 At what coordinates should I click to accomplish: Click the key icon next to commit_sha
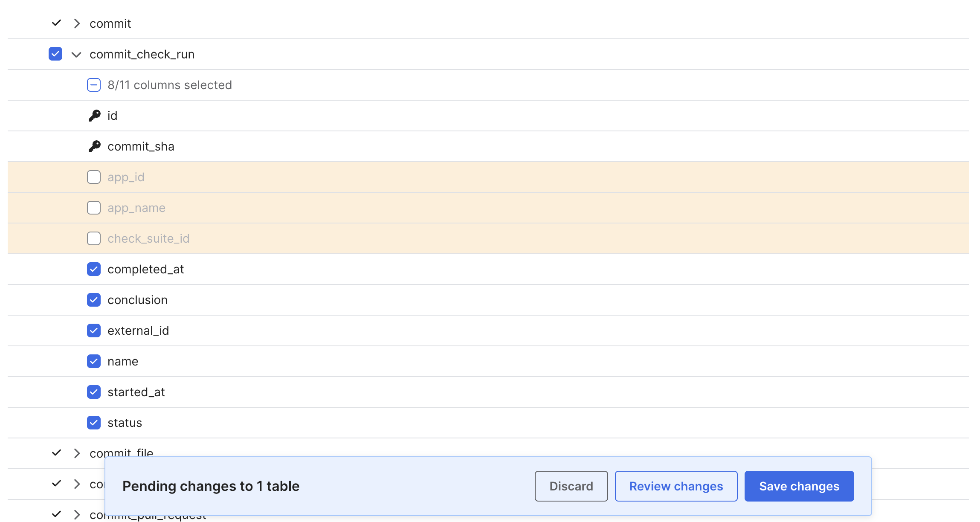[x=95, y=146]
